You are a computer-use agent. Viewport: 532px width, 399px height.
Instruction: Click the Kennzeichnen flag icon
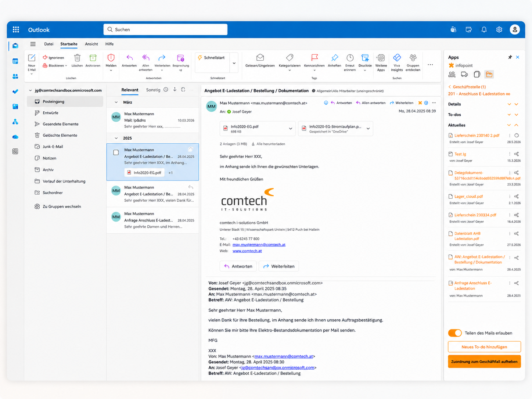point(314,58)
